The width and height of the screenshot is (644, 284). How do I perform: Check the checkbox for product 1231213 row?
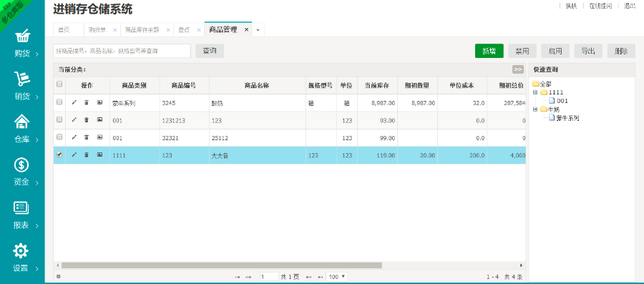click(x=59, y=119)
